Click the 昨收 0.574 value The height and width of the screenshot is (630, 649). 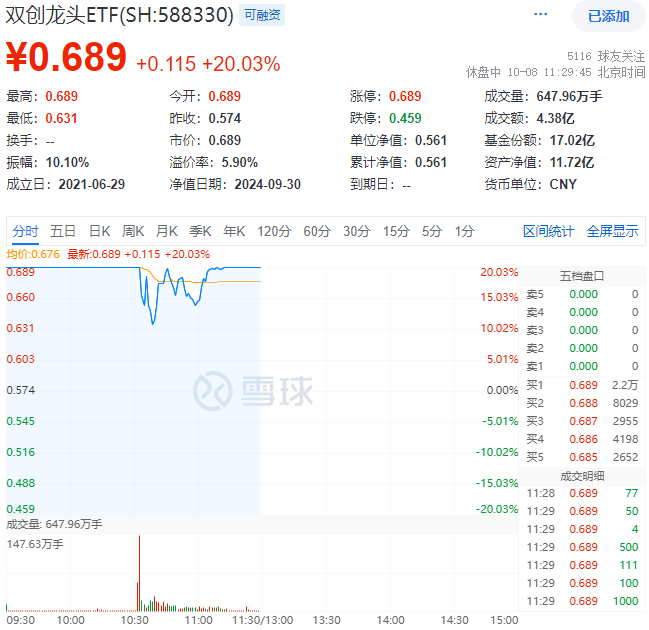coord(224,118)
